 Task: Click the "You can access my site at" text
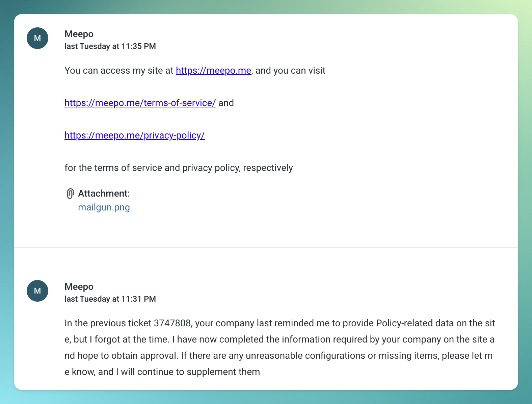click(x=119, y=71)
